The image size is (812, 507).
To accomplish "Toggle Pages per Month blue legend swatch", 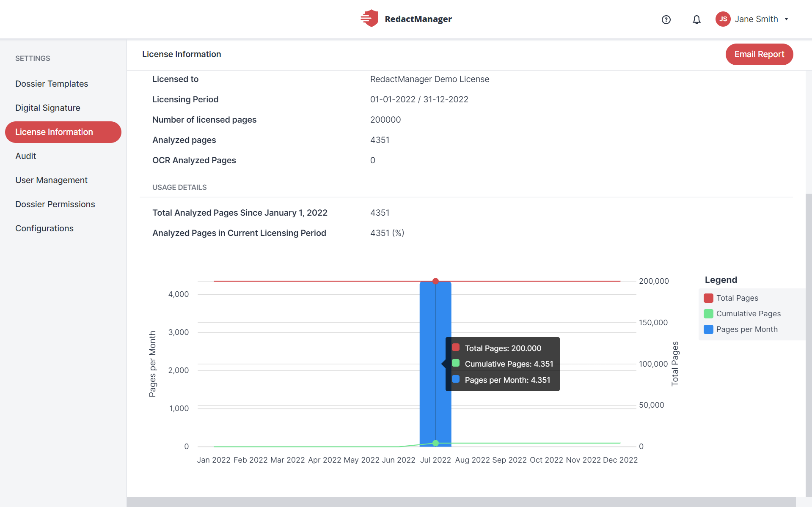I will [x=708, y=329].
